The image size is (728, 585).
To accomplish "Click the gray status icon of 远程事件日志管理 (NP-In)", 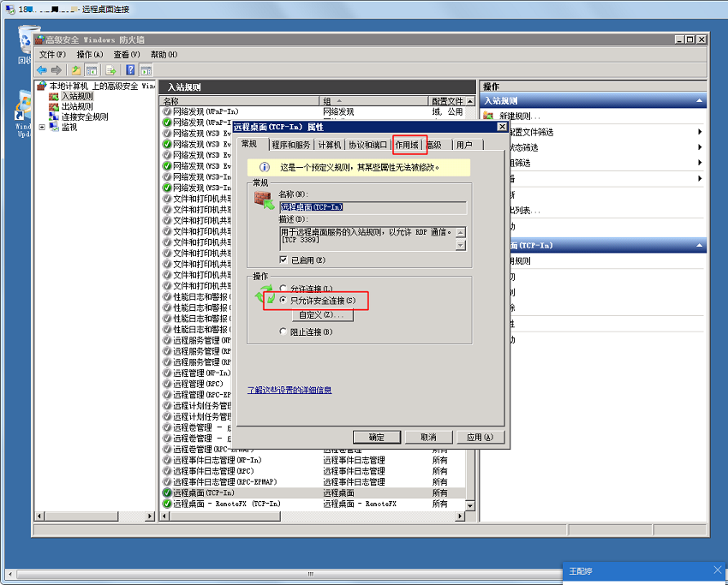I will point(167,460).
